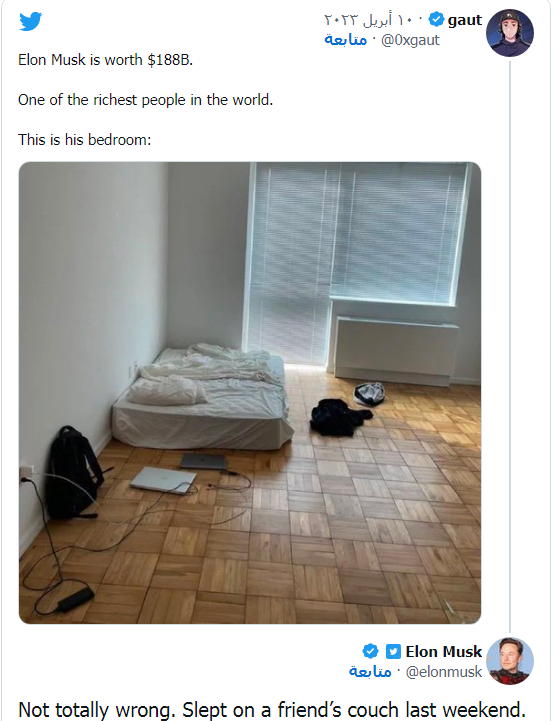
Task: Click the mattress area in the bedroom photo
Action: (x=202, y=396)
